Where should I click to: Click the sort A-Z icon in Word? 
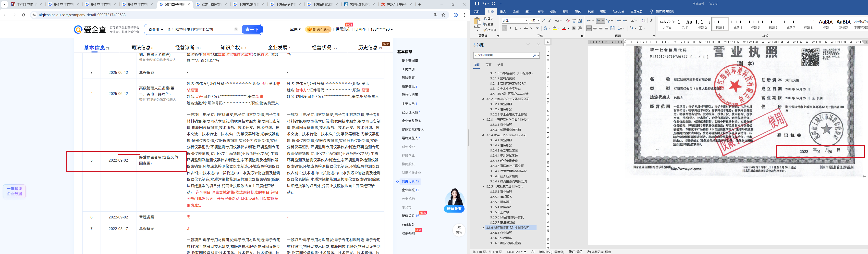tap(644, 21)
